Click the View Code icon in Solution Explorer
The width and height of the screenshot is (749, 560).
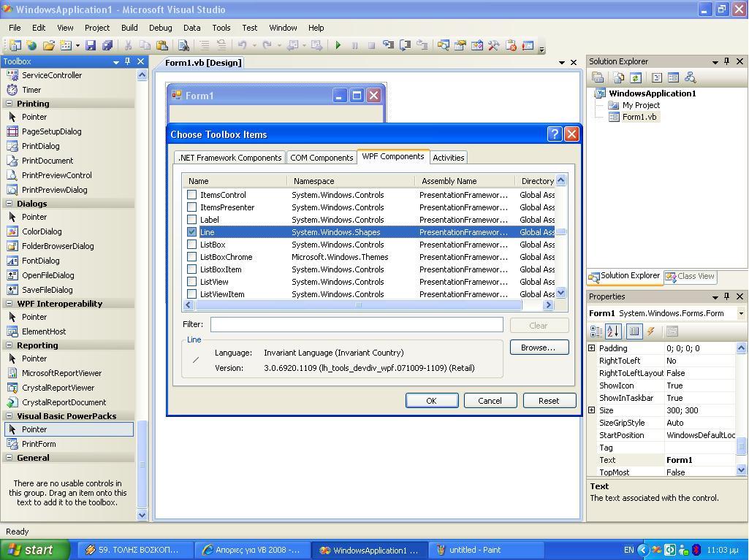(657, 77)
